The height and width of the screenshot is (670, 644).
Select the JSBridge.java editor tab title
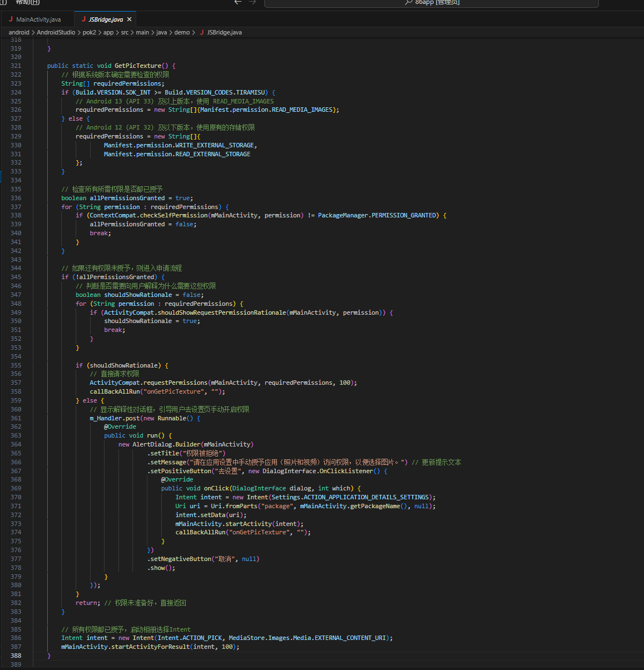point(106,19)
